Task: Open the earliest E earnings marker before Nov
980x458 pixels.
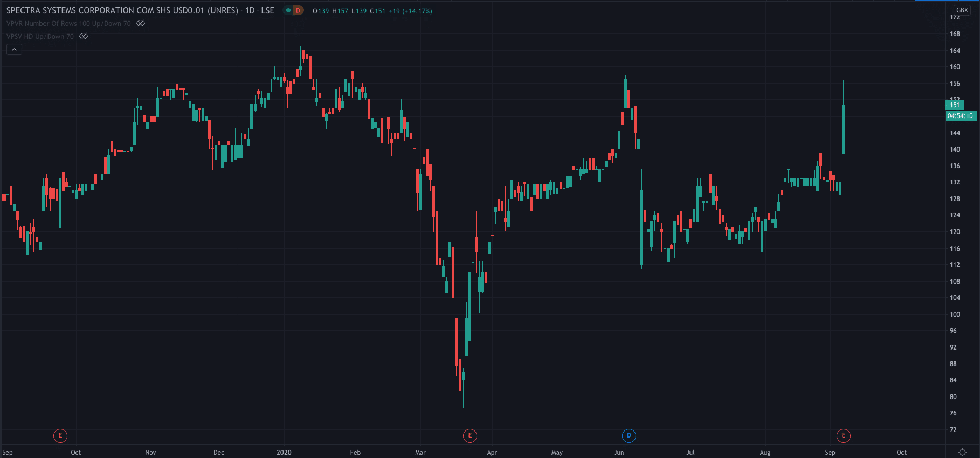Action: point(60,435)
